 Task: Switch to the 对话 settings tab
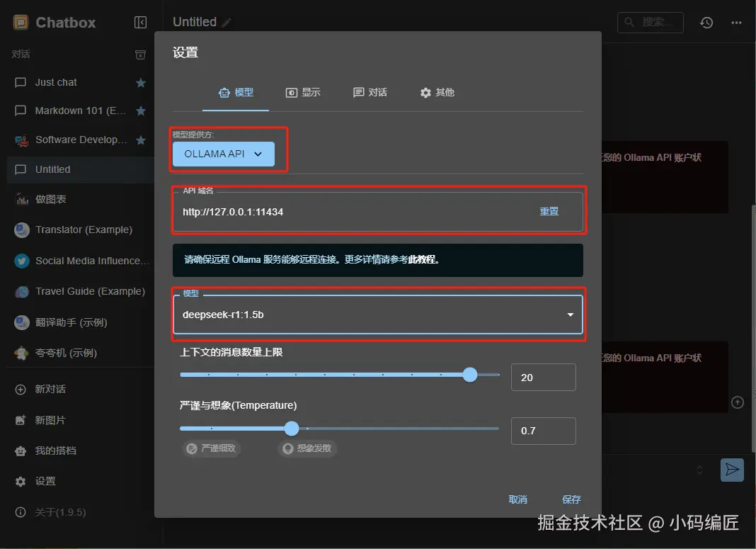pos(370,92)
